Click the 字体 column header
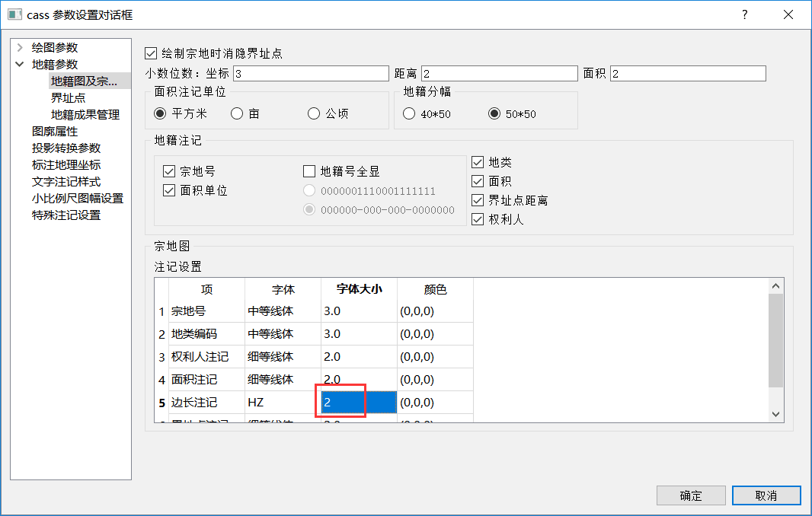Viewport: 812px width, 516px height. tap(283, 289)
